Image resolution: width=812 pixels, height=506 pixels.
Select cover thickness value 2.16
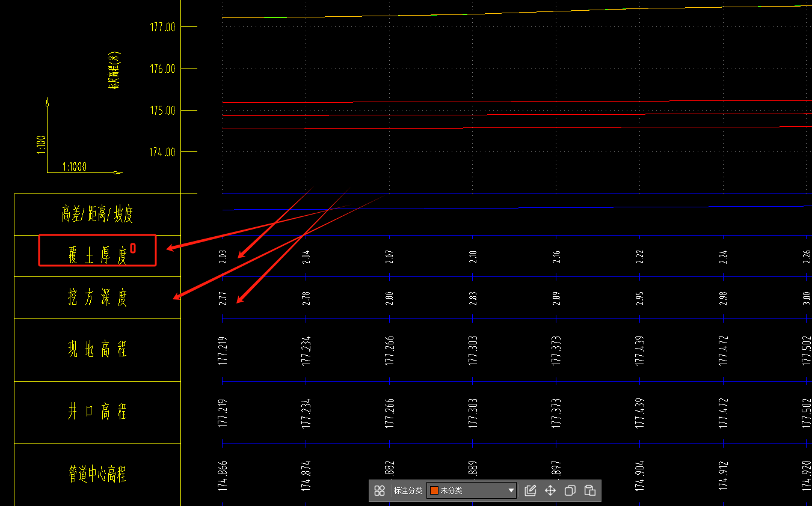tap(556, 257)
